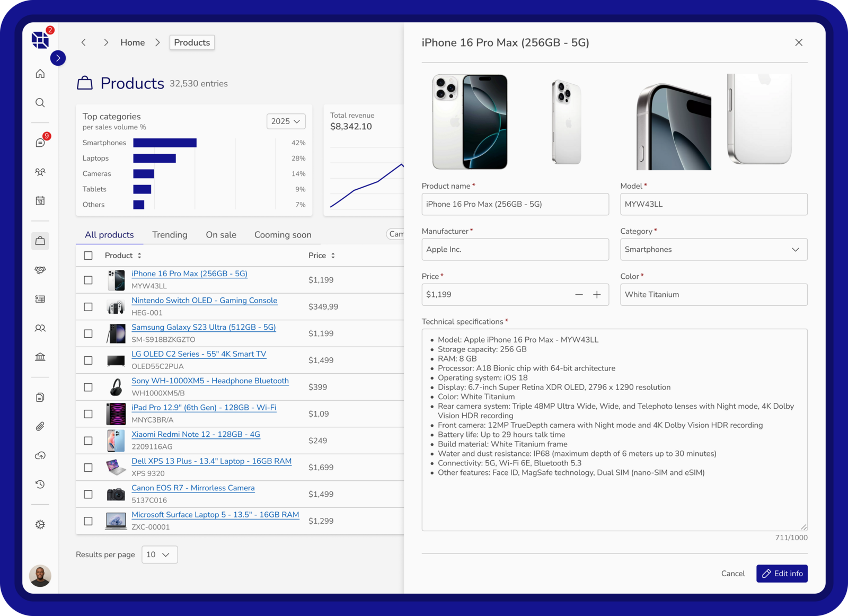This screenshot has height=616, width=848.
Task: Decrease price with the minus icon
Action: (x=579, y=295)
